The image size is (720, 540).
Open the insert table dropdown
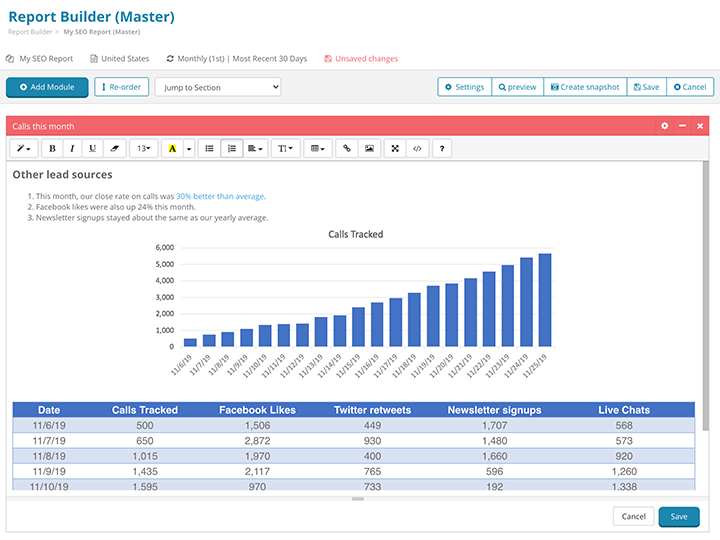pyautogui.click(x=317, y=148)
